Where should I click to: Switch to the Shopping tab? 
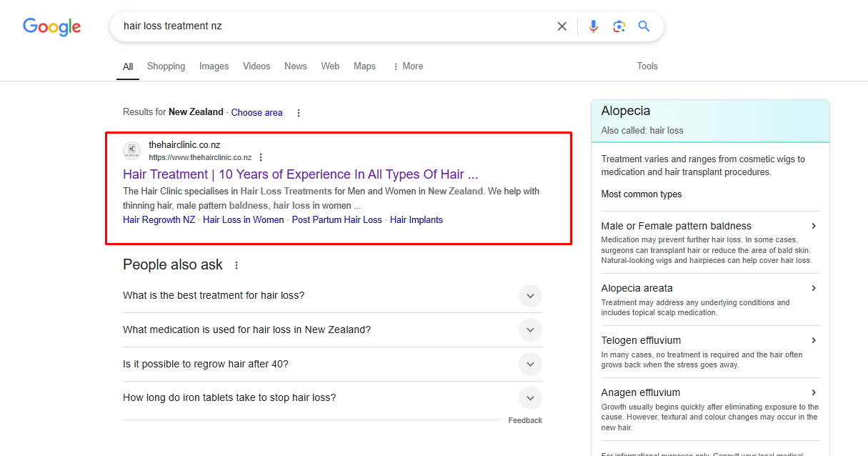pyautogui.click(x=166, y=66)
